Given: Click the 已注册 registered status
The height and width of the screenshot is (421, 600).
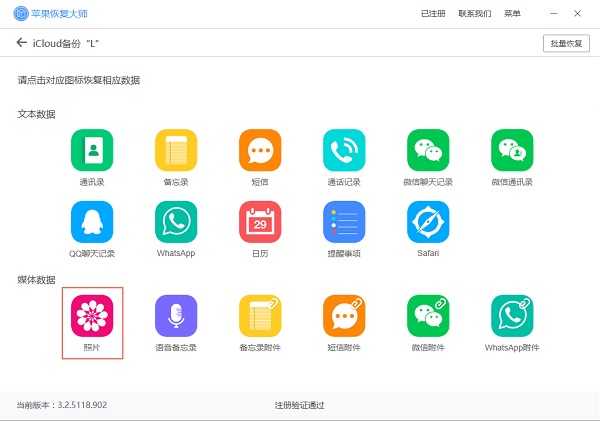Looking at the screenshot, I should click(433, 14).
